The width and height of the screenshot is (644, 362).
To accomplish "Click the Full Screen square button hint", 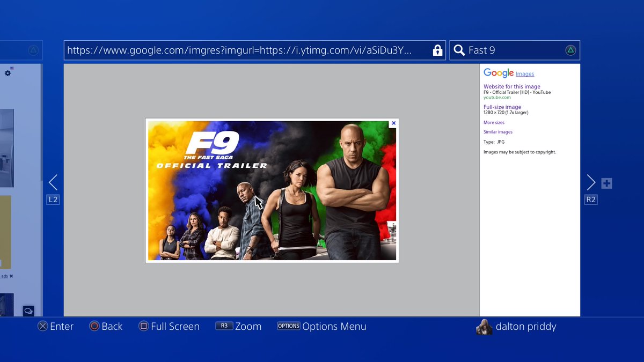I will [x=169, y=326].
